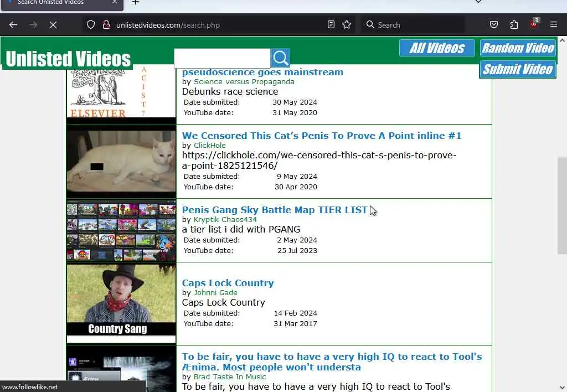Image resolution: width=567 pixels, height=392 pixels.
Task: Select the '2 May 2024' submitted date
Action: pos(297,240)
